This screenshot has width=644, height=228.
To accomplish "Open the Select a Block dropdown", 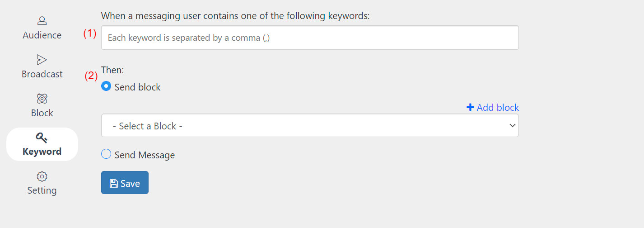I will 310,125.
